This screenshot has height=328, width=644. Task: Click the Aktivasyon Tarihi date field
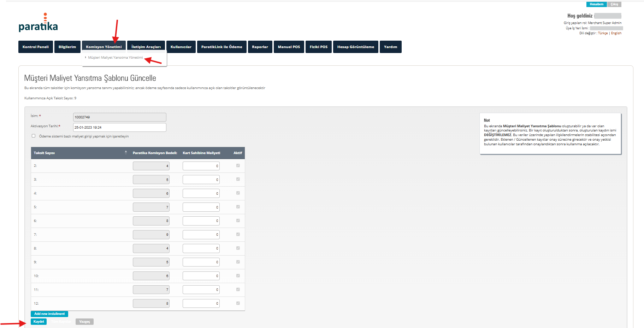click(x=119, y=127)
